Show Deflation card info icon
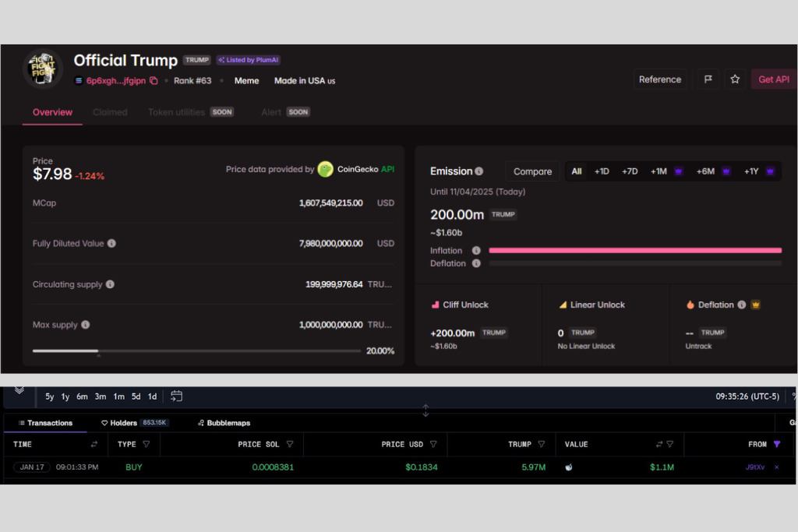 742,305
